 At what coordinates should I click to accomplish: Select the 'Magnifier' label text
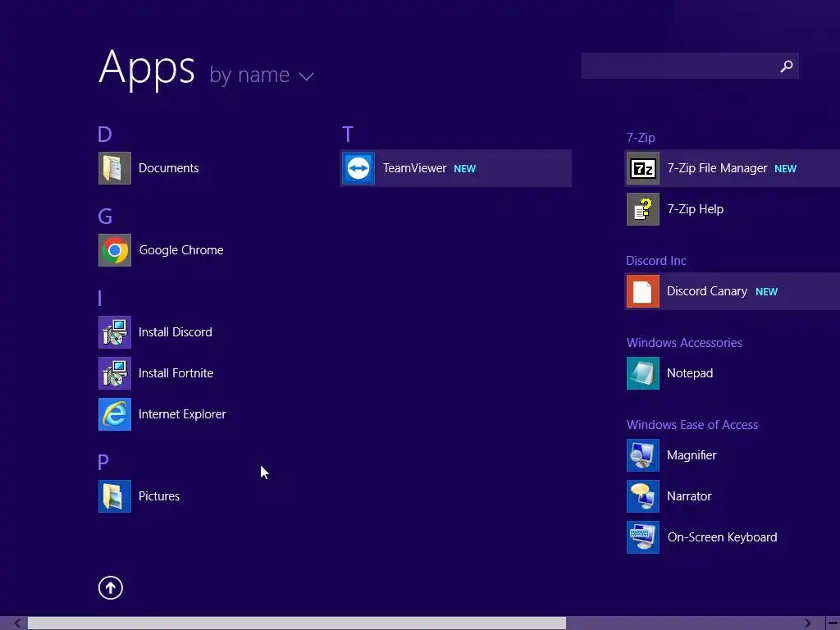click(692, 455)
